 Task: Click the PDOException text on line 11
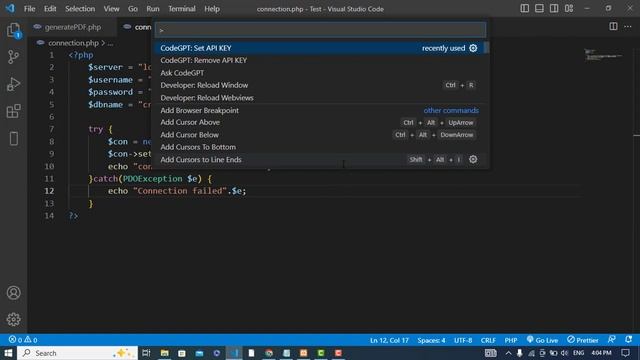coord(153,179)
